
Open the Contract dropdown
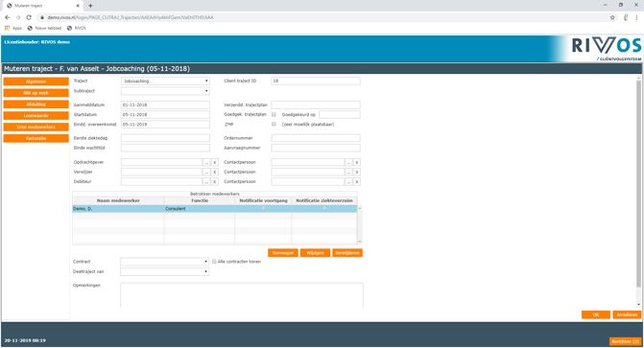[x=165, y=262]
